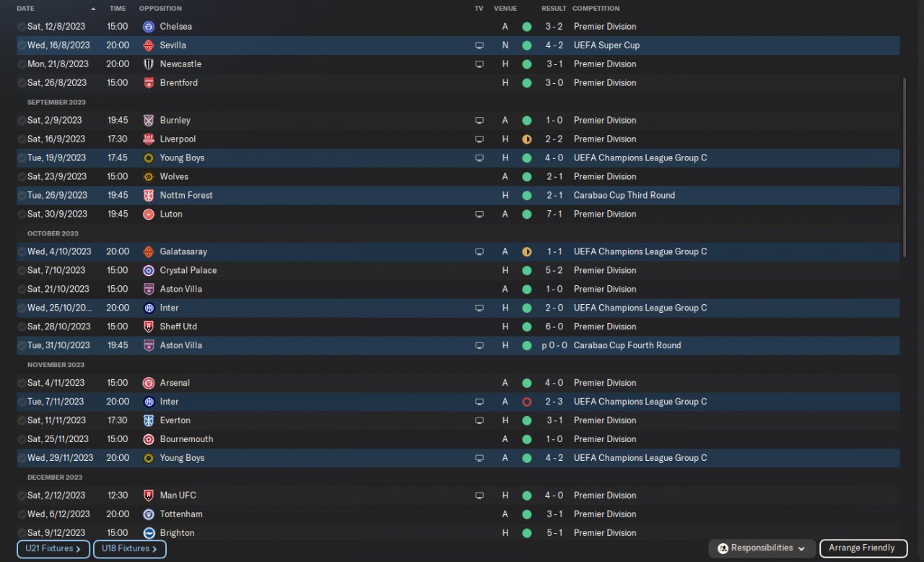Click the Sevilla club crest icon
The width and height of the screenshot is (924, 562).
(149, 46)
